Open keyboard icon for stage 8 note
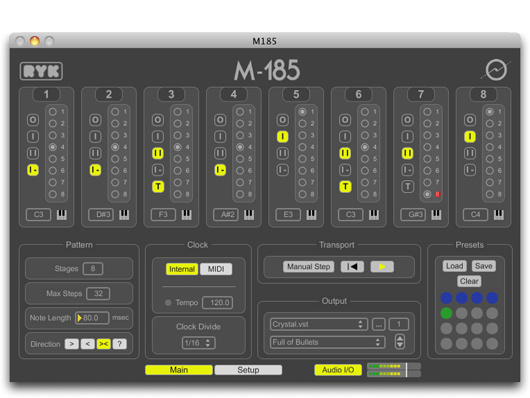 click(x=499, y=214)
